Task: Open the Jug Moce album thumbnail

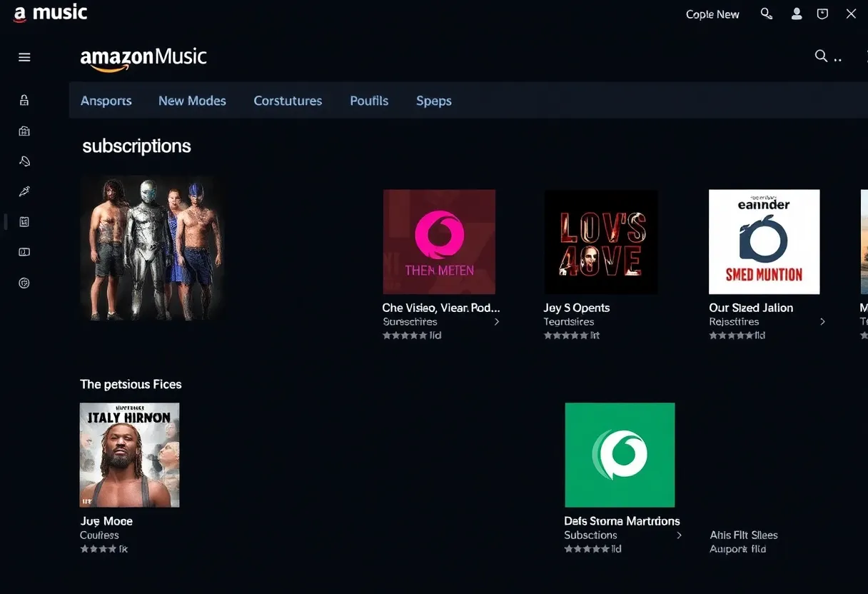Action: 129,455
